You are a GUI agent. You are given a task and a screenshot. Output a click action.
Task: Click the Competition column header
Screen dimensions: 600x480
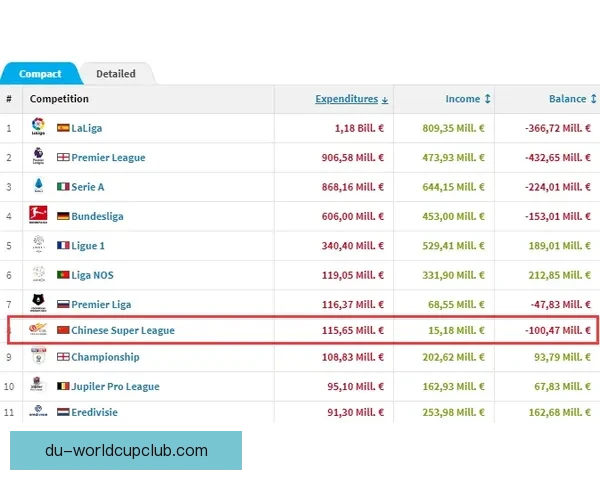[59, 99]
